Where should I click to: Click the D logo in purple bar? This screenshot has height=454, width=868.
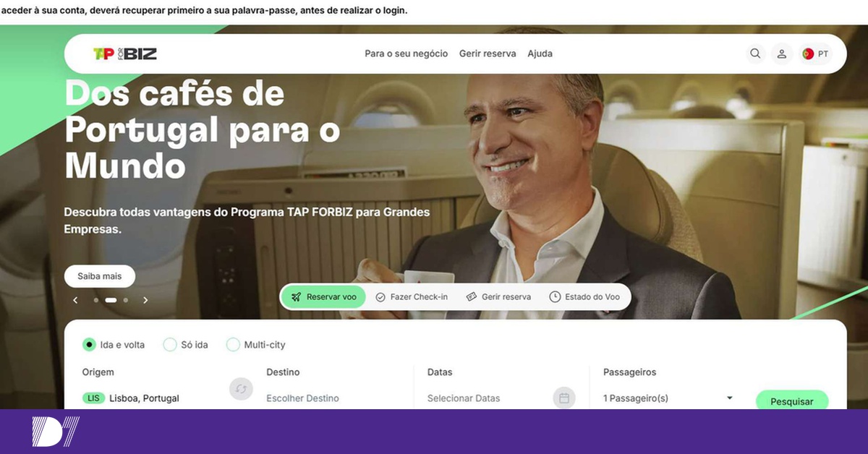pyautogui.click(x=56, y=432)
